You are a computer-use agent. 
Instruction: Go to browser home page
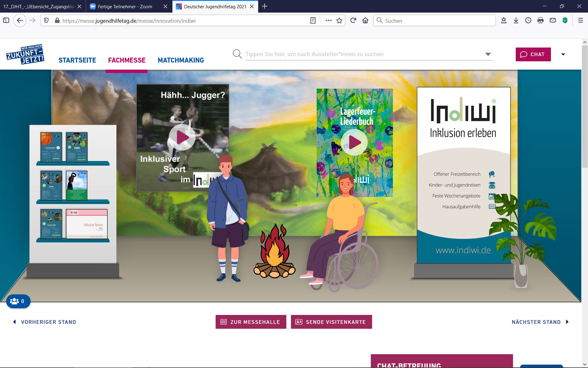click(x=365, y=21)
